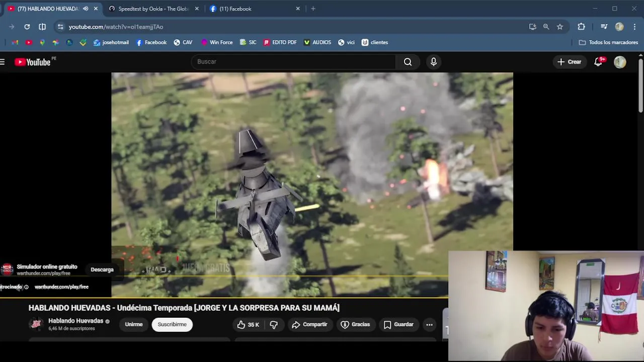This screenshot has height=362, width=644.
Task: Close the YouTube tab
Action: (x=96, y=9)
